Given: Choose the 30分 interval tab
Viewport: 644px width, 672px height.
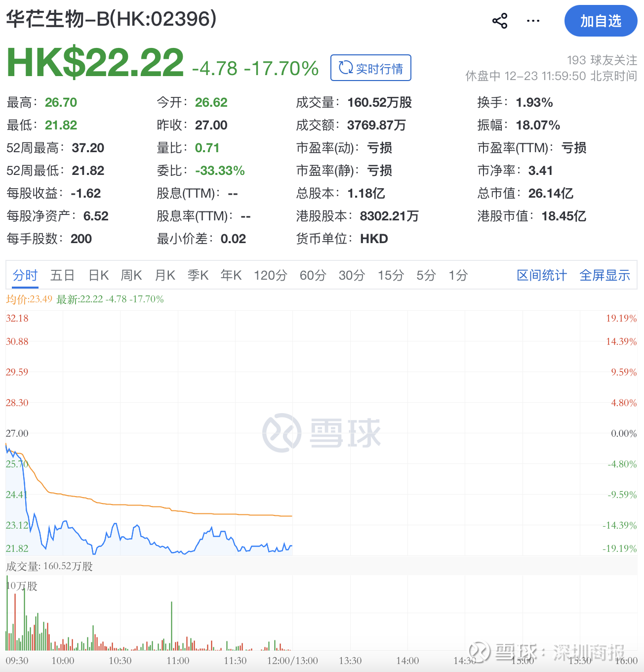Looking at the screenshot, I should click(352, 275).
